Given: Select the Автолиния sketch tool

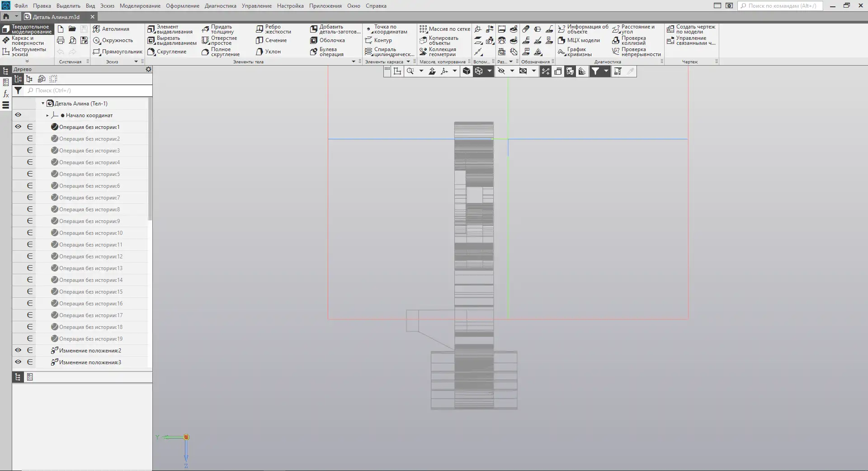Looking at the screenshot, I should (111, 29).
